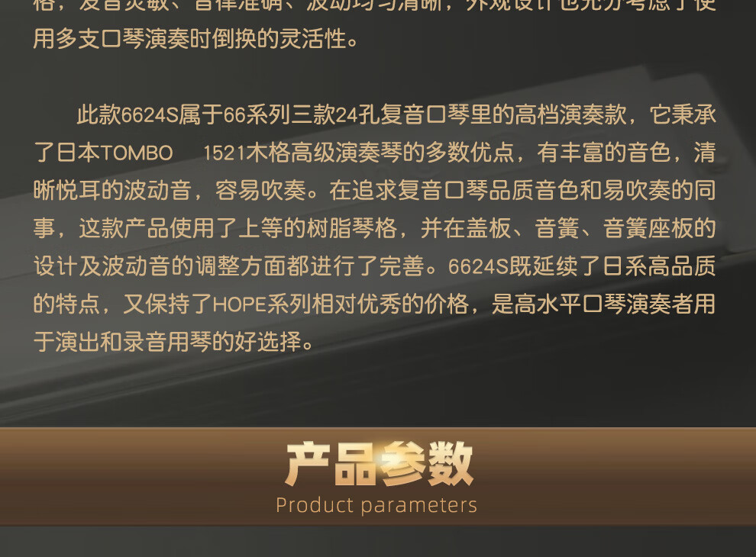Click the 产品参数 heading
The height and width of the screenshot is (557, 756).
[x=379, y=465]
